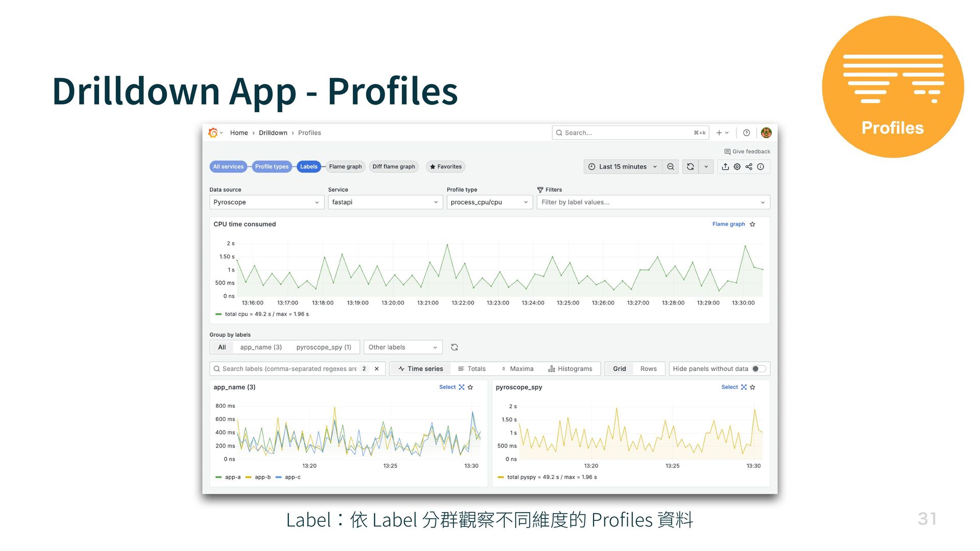Click the Grafana logo icon
The height and width of the screenshot is (551, 980).
tap(213, 133)
